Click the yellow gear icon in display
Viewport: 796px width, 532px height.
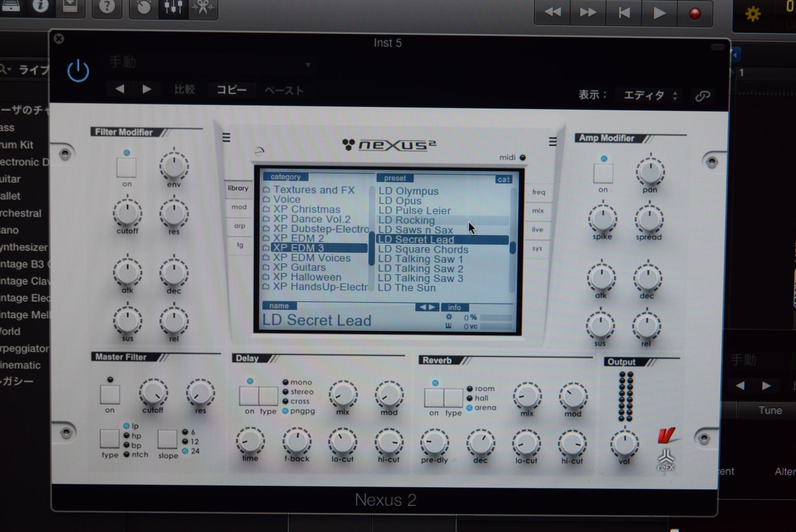[x=752, y=14]
